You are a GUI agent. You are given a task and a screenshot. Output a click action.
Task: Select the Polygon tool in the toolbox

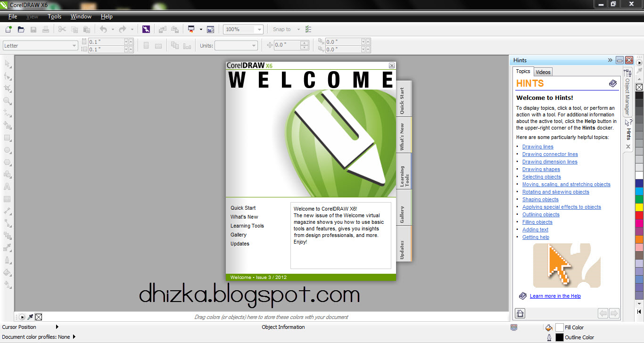coord(8,162)
